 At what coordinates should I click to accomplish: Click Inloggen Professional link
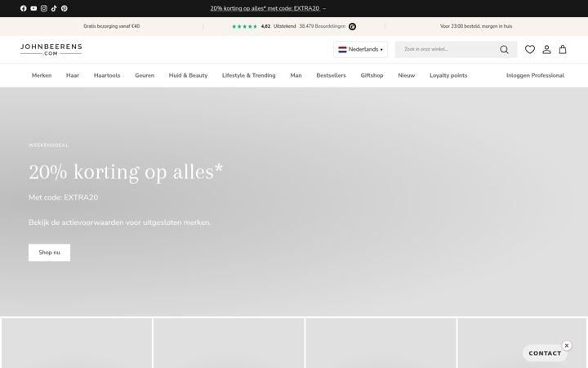point(535,75)
